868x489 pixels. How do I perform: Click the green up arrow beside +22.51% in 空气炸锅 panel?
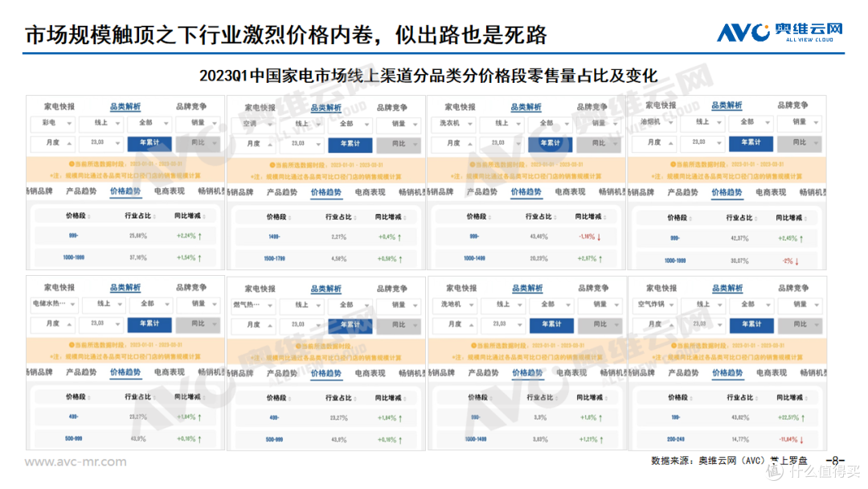[803, 418]
